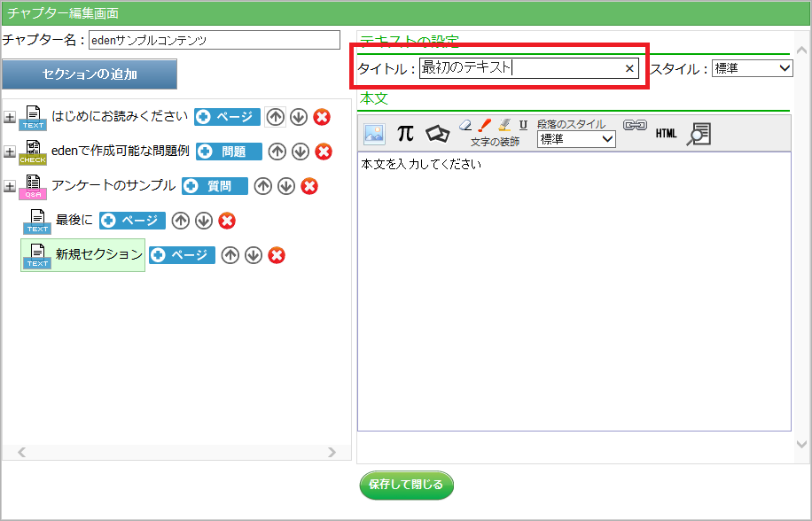The height and width of the screenshot is (521, 812).
Task: Insert a hyperlink with chain icon
Action: pyautogui.click(x=635, y=125)
